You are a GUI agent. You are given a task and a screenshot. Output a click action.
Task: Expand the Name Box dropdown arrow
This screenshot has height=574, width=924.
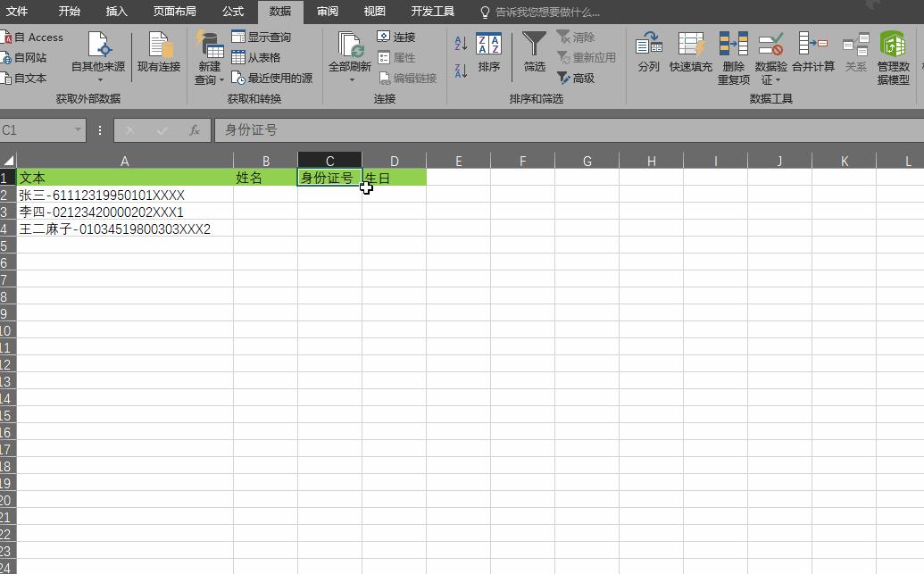point(78,129)
